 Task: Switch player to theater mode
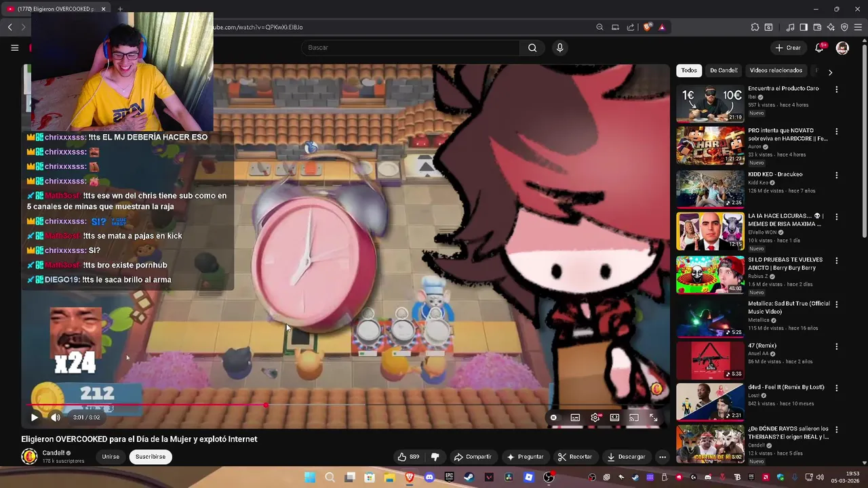(614, 418)
